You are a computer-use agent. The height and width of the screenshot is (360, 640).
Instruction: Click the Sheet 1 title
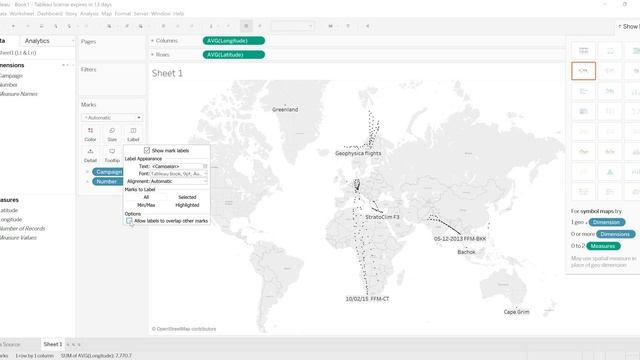click(x=167, y=73)
